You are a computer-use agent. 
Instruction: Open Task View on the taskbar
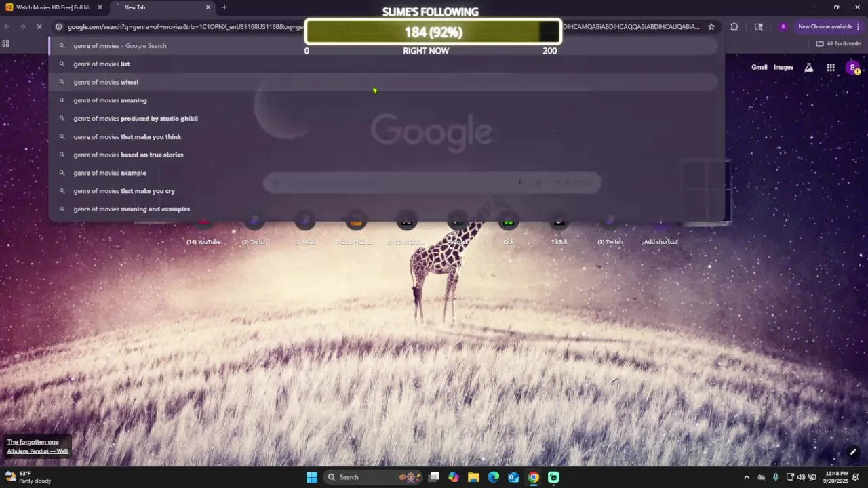tap(434, 477)
